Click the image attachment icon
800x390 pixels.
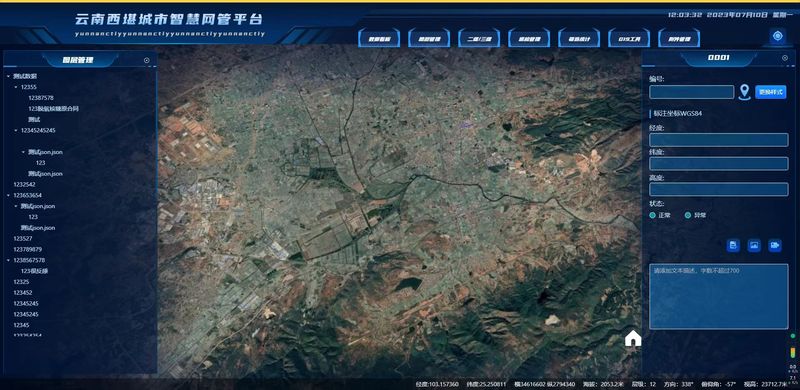pos(754,246)
